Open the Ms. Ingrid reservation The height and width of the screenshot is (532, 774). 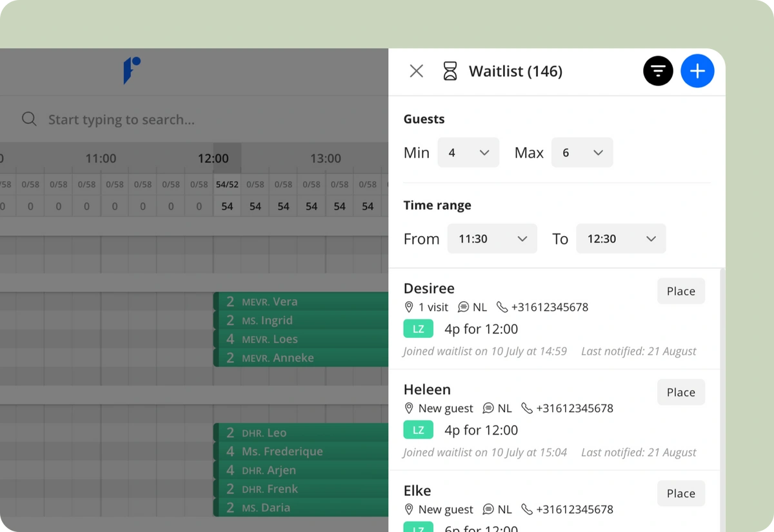point(301,320)
